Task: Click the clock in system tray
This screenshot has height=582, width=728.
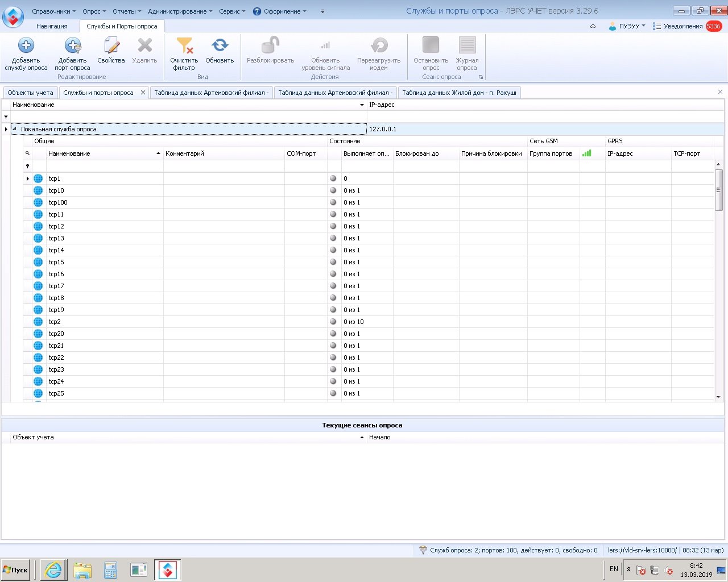Action: point(696,570)
